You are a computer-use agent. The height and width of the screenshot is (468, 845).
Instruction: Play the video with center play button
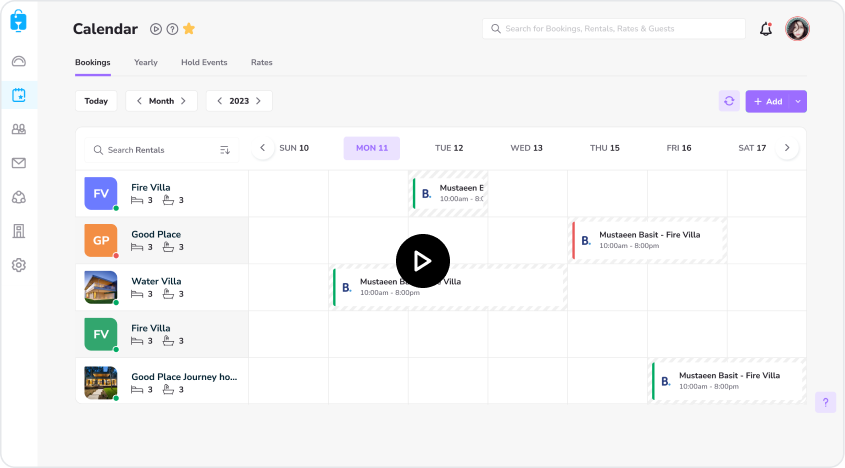tap(422, 261)
